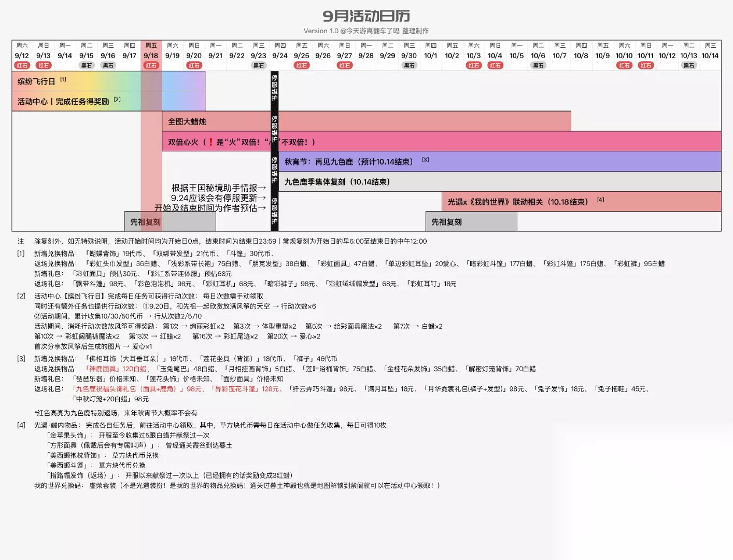This screenshot has height=560, width=733.
Task: Click the red exclamation mark in 双倍心火 bar
Action: pyautogui.click(x=210, y=142)
